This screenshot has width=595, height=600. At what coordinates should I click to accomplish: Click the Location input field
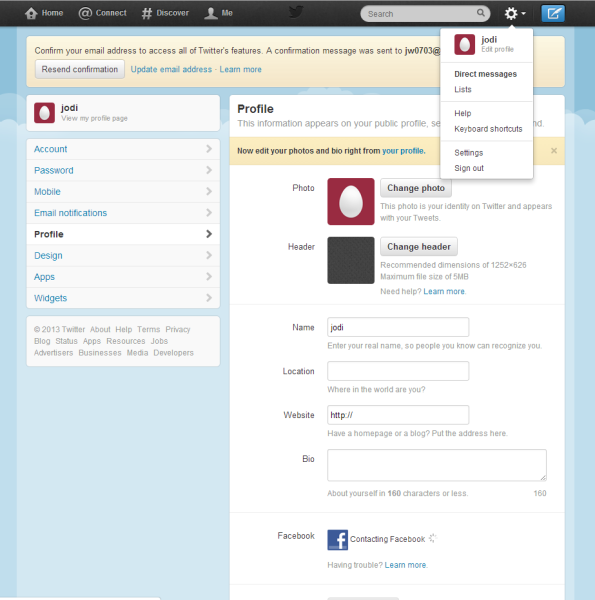click(x=398, y=371)
